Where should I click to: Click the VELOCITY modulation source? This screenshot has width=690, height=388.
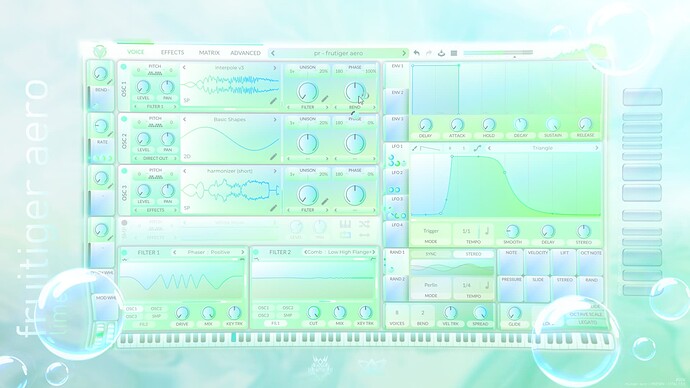pos(538,262)
